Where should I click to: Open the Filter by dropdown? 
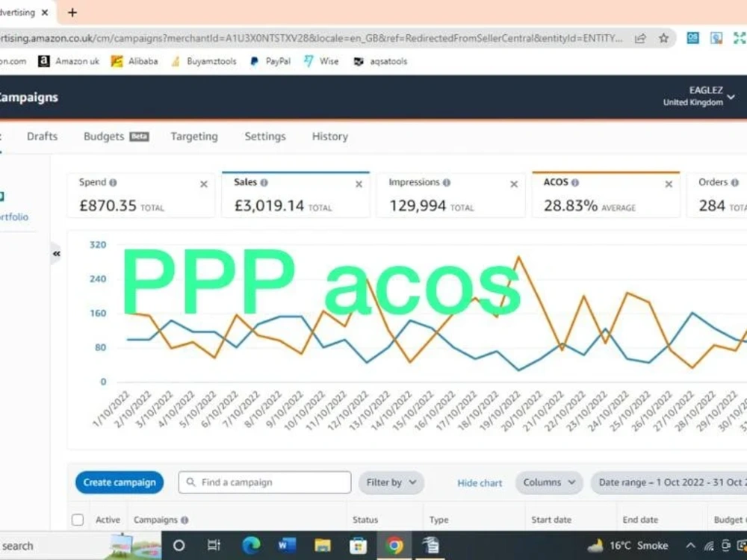point(391,482)
